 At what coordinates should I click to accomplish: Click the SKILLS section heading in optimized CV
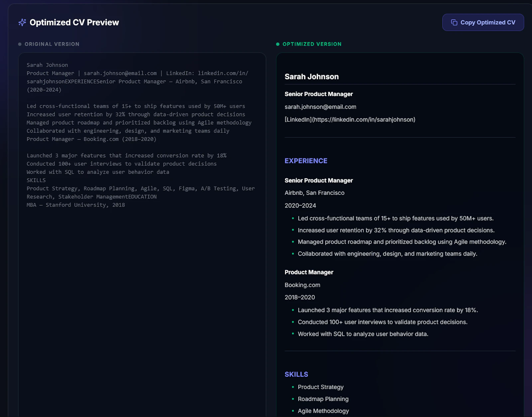click(x=296, y=374)
